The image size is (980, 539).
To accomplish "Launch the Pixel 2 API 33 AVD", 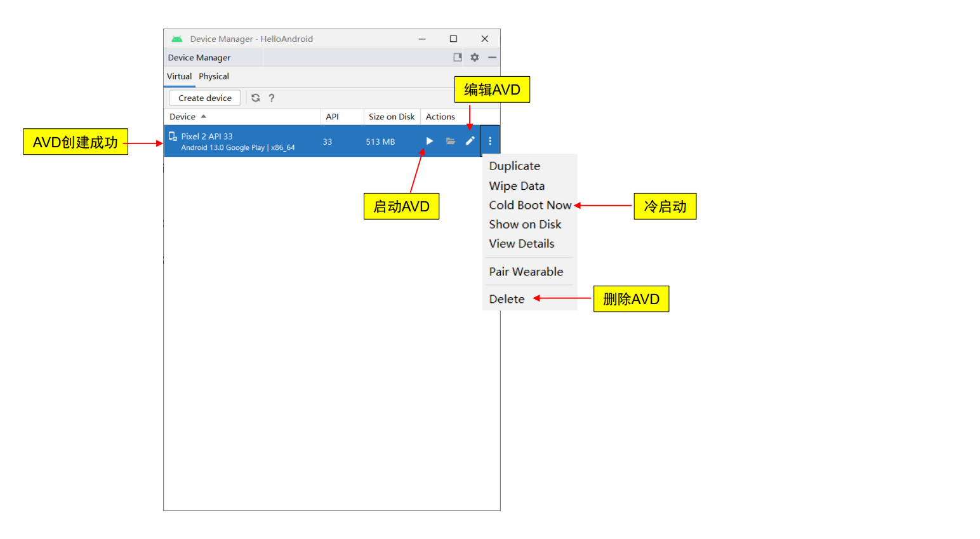I will 430,141.
